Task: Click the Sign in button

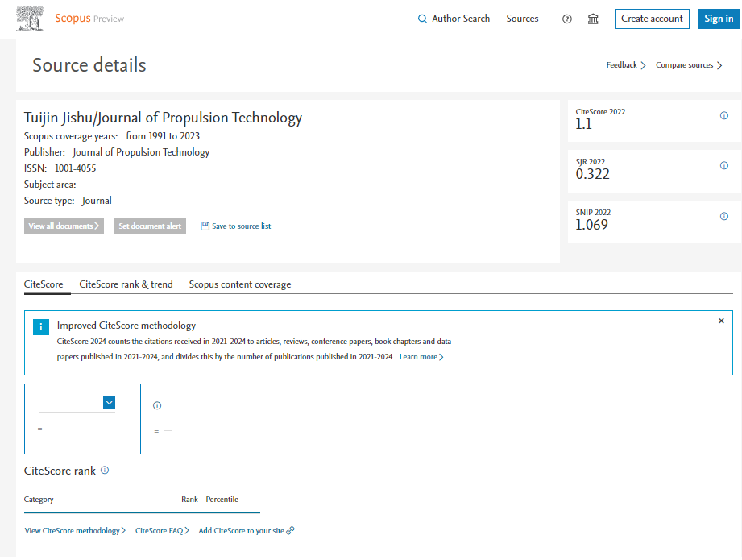Action: tap(719, 19)
